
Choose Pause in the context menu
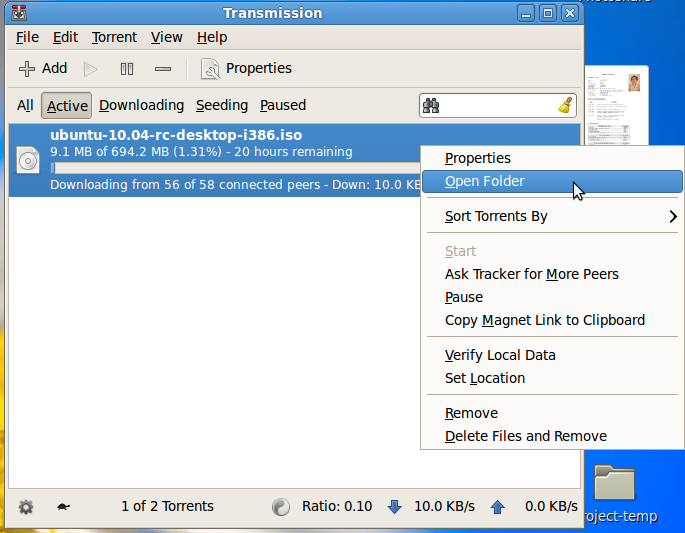552,298
